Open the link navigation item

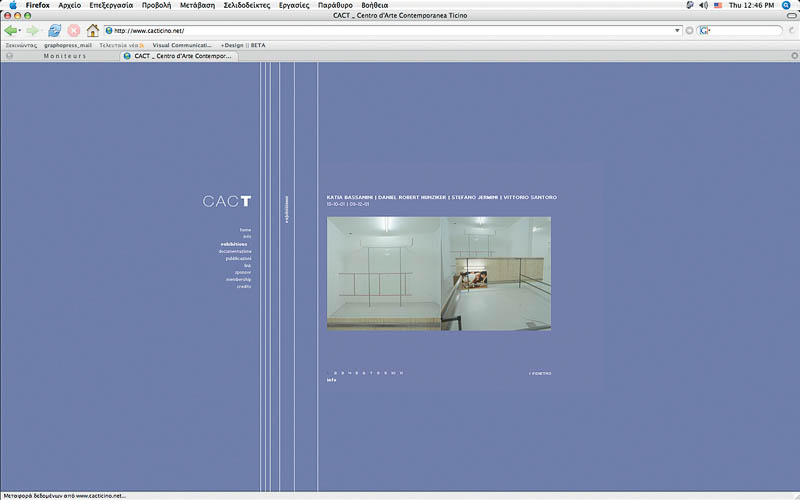pyautogui.click(x=247, y=266)
